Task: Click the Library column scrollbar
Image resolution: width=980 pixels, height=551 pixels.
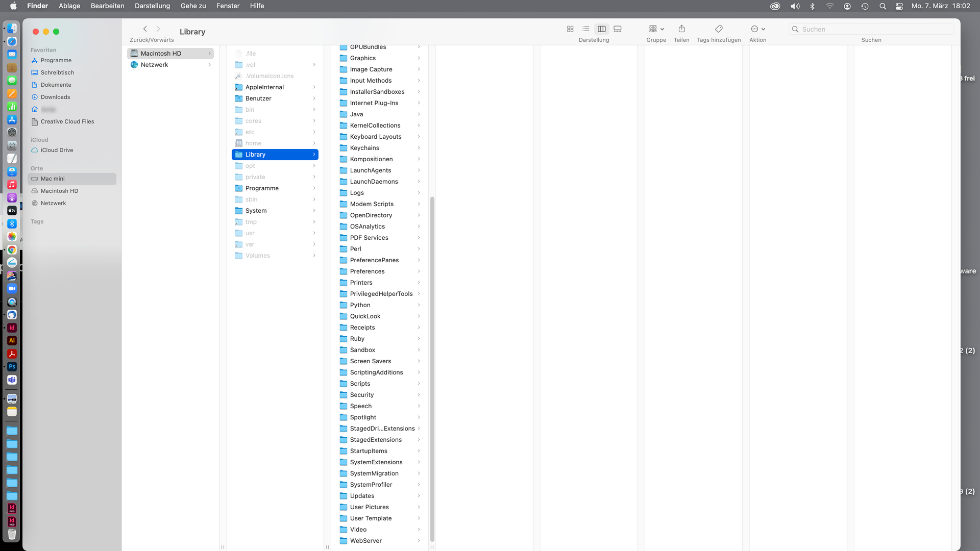Action: [x=432, y=367]
